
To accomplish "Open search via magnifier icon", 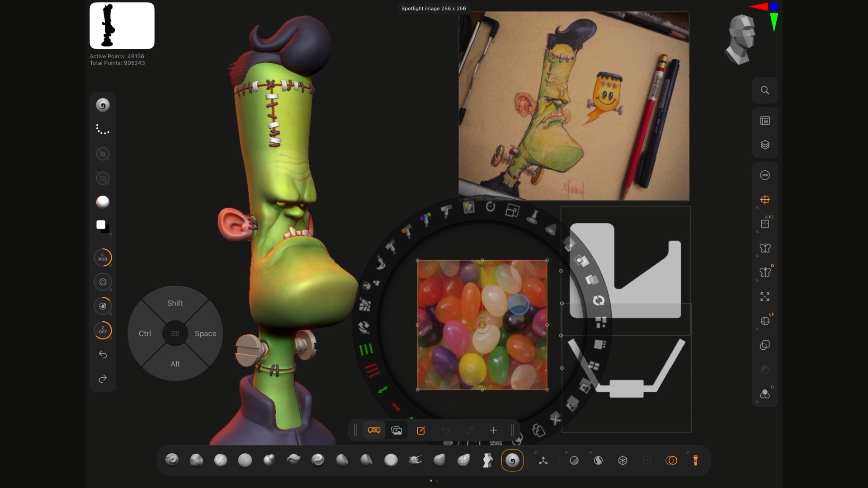I will [x=765, y=90].
